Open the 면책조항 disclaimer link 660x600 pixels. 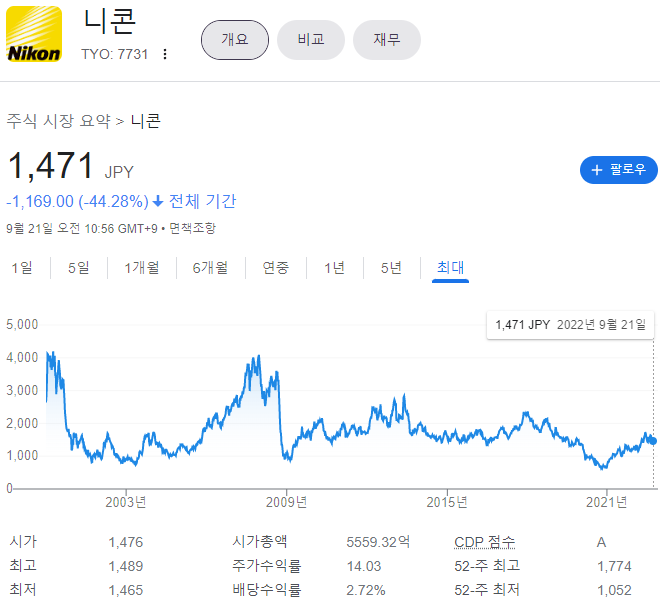[x=192, y=229]
